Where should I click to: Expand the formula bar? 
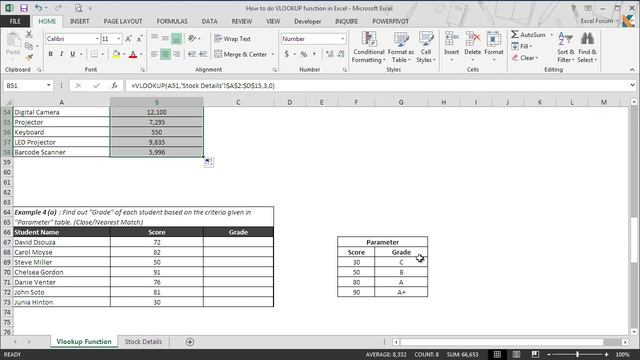pyautogui.click(x=632, y=85)
